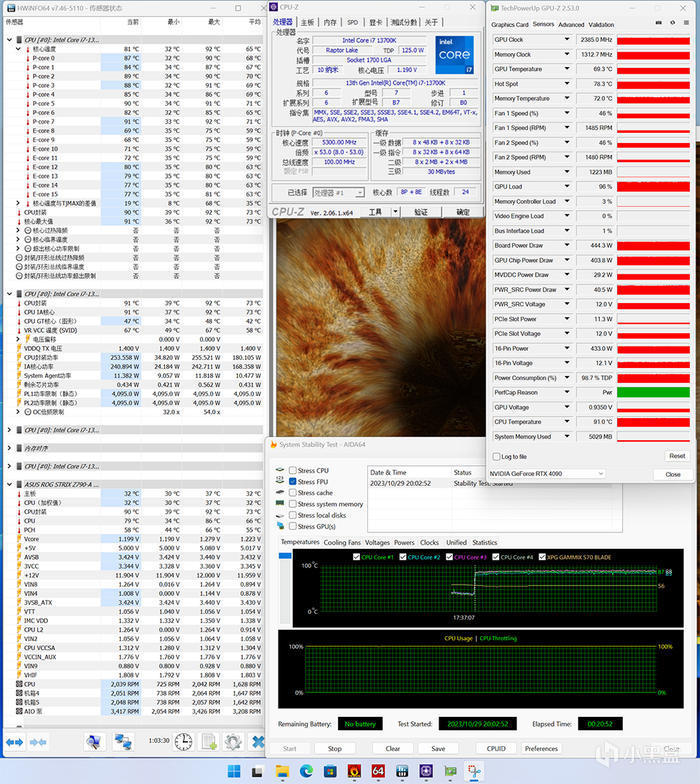Enable the Stress local disks checkbox
Screen dimensions: 700x784
click(x=293, y=515)
